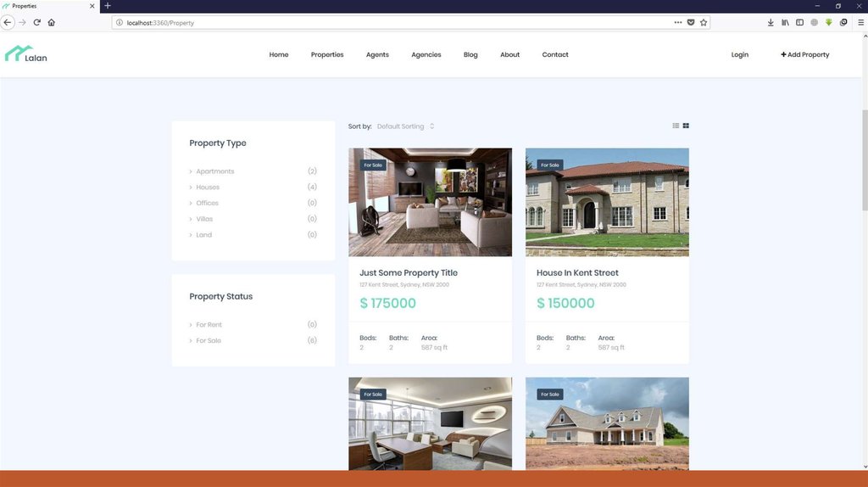
Task: Open Blog in the navigation
Action: pos(470,55)
